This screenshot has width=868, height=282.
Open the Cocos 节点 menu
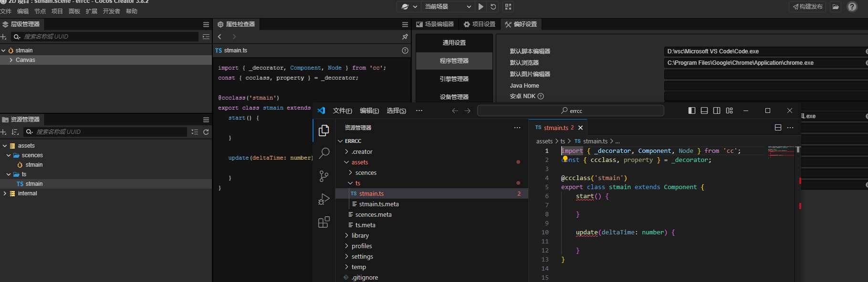[x=40, y=11]
